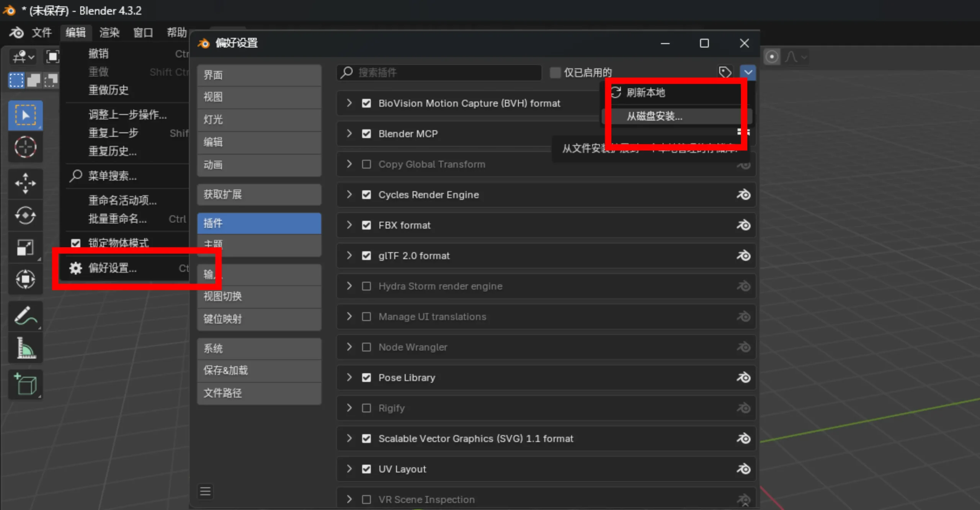Screen dimensions: 980x510
Task: Select the Select Box tool in toolbar
Action: (x=25, y=115)
